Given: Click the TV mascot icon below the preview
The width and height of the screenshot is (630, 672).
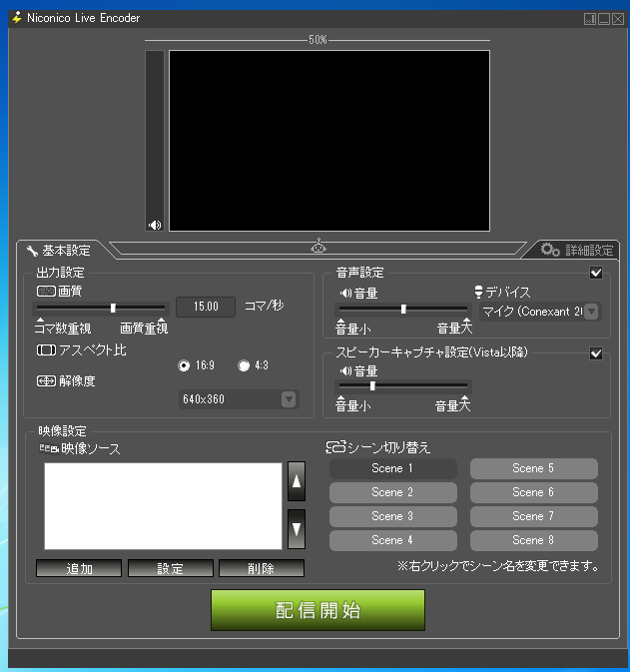Looking at the screenshot, I should [x=318, y=246].
